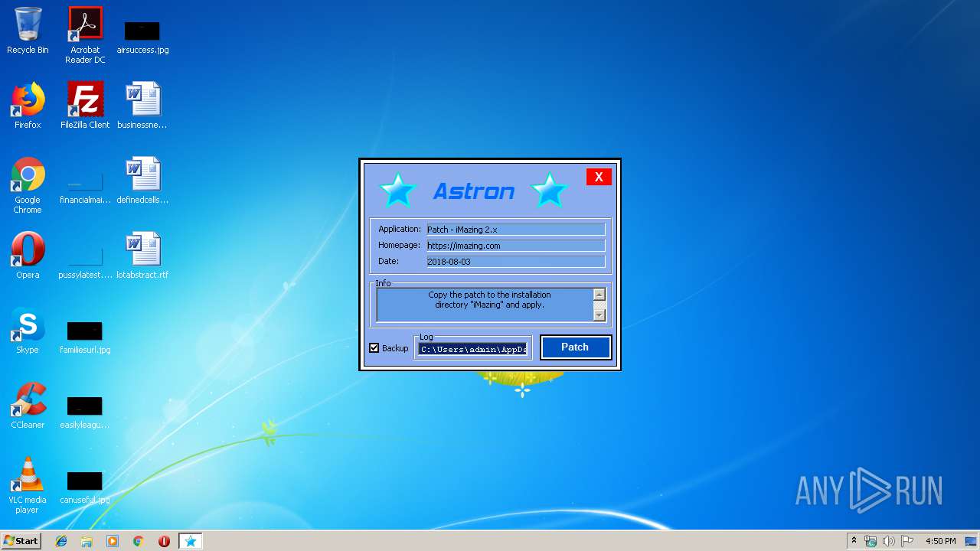Screen dimensions: 980x551
Task: Select the Acrobat Reader DC shortcut
Action: 85,35
